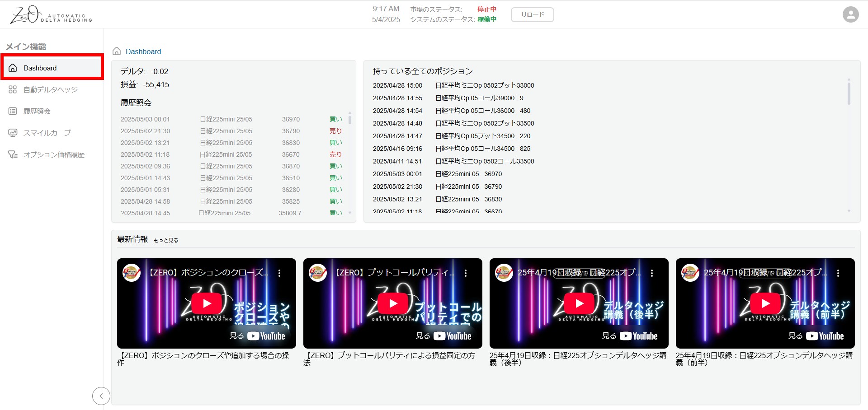Click the もっと見る link
Image resolution: width=868 pixels, height=410 pixels.
[166, 240]
